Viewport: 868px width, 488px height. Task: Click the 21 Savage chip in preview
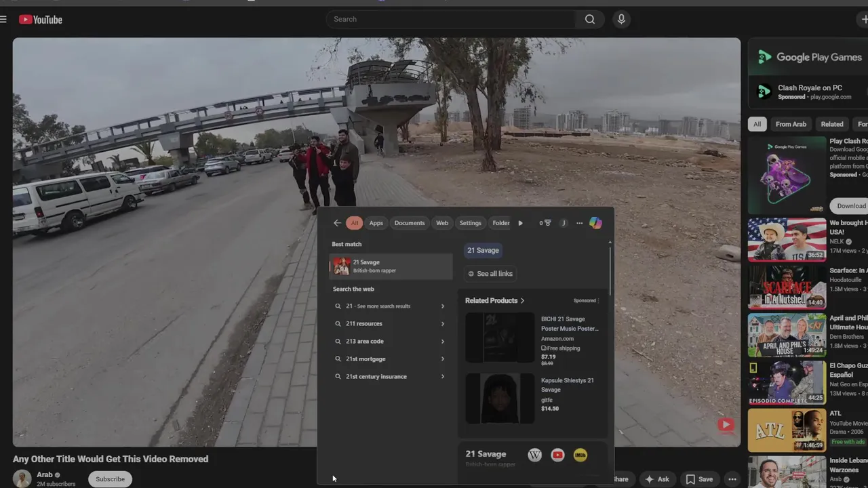point(483,250)
